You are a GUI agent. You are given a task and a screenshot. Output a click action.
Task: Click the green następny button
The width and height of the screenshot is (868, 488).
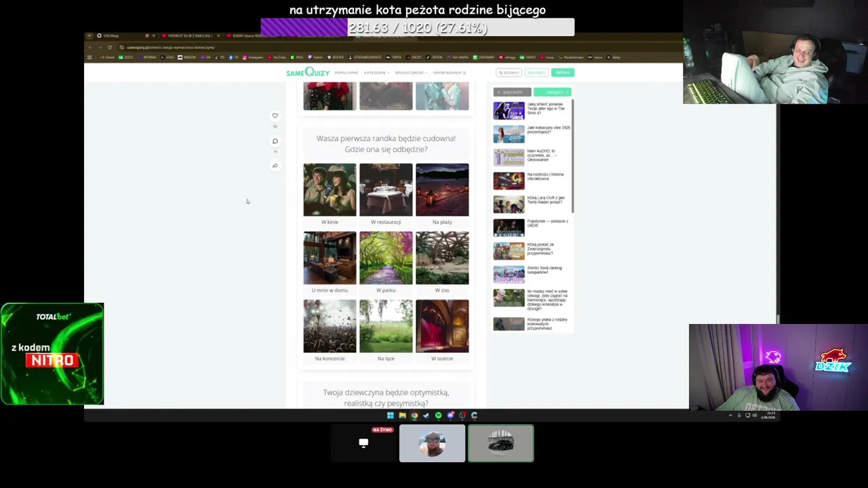point(553,92)
